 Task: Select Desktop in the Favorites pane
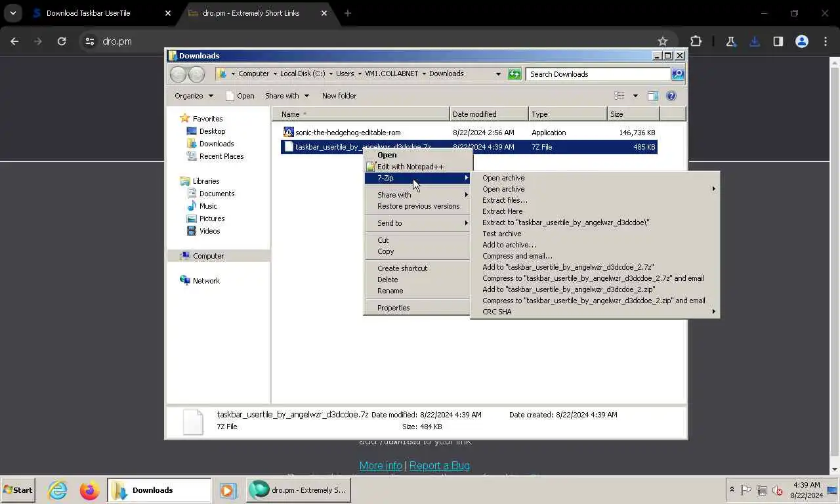212,131
